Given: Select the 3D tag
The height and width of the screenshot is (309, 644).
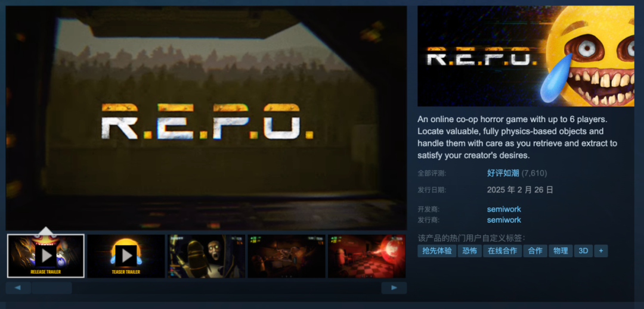Looking at the screenshot, I should tap(583, 251).
